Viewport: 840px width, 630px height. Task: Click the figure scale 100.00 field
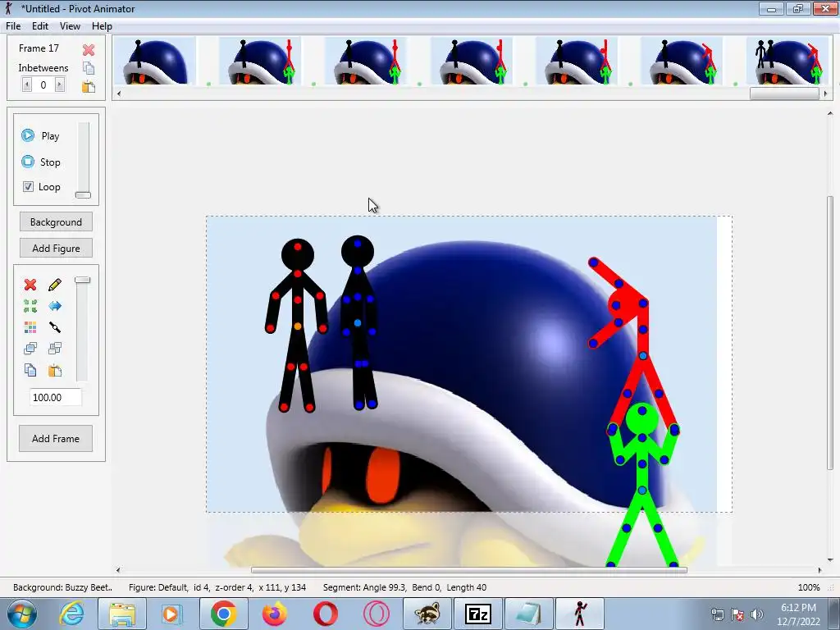[56, 398]
